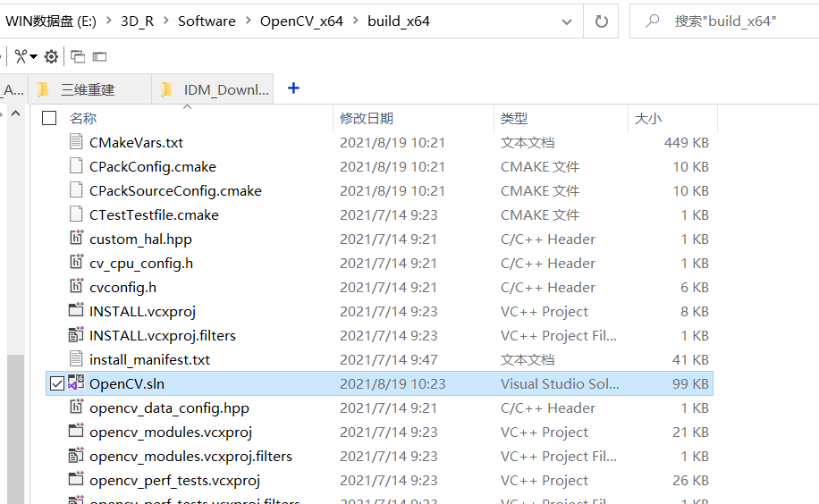
Task: Select the opencv_data_config.hpp file name
Action: pyautogui.click(x=169, y=407)
